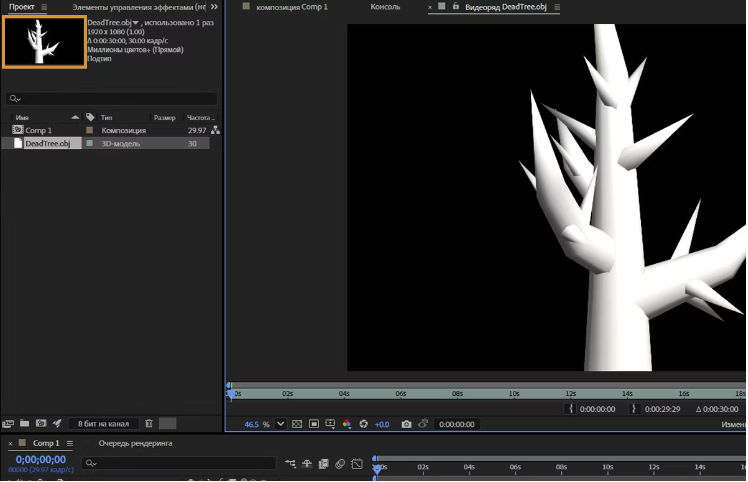Click the 46.5 magnification value
Viewport: 748px width, 482px height.
(251, 424)
